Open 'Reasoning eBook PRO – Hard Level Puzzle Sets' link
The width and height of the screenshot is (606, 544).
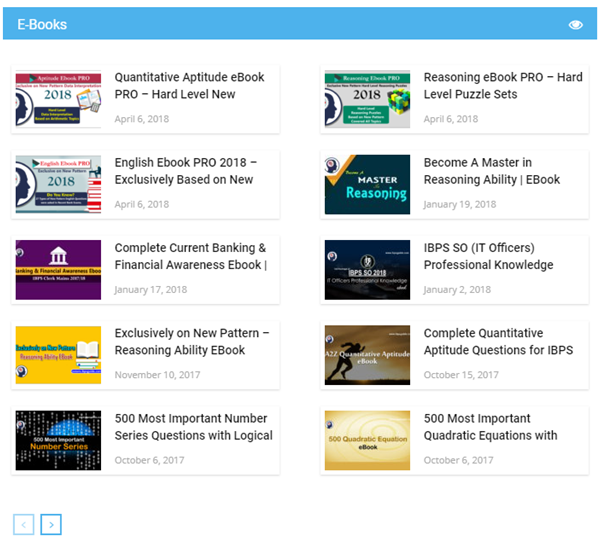click(502, 86)
